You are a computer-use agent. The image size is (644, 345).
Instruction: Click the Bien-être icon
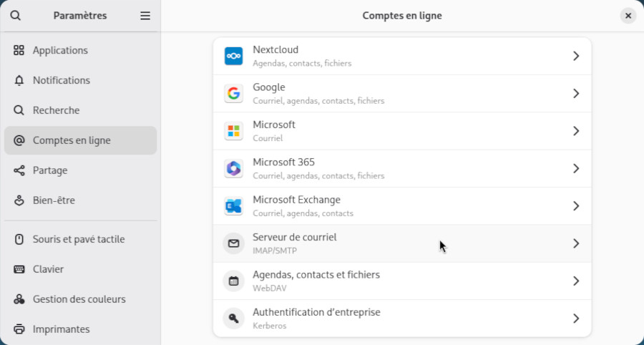point(19,200)
